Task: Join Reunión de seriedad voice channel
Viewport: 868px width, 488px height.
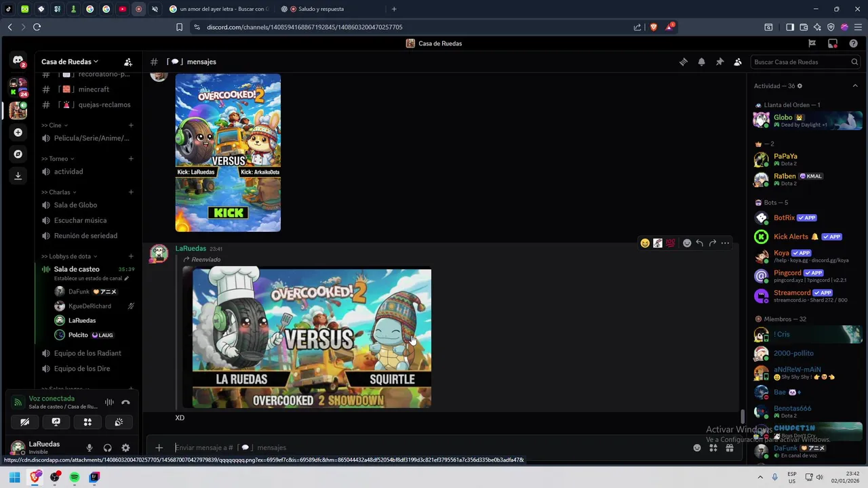Action: 86,236
